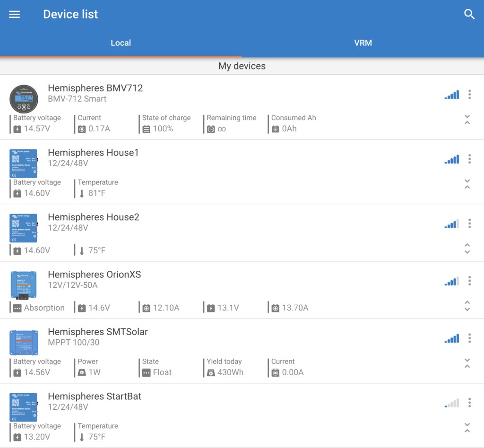
Task: Collapse details for Hemispheres BMV712
Action: click(x=467, y=120)
